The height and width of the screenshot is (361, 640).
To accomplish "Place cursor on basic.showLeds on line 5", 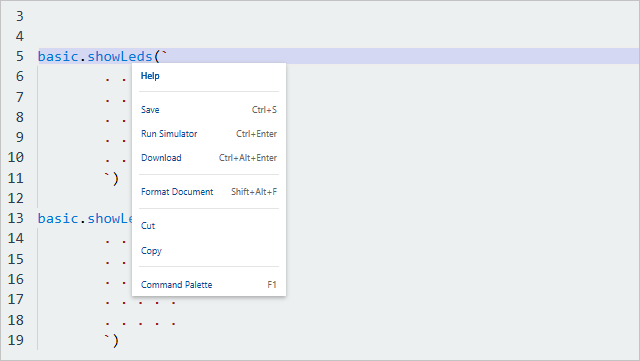I will tap(95, 56).
